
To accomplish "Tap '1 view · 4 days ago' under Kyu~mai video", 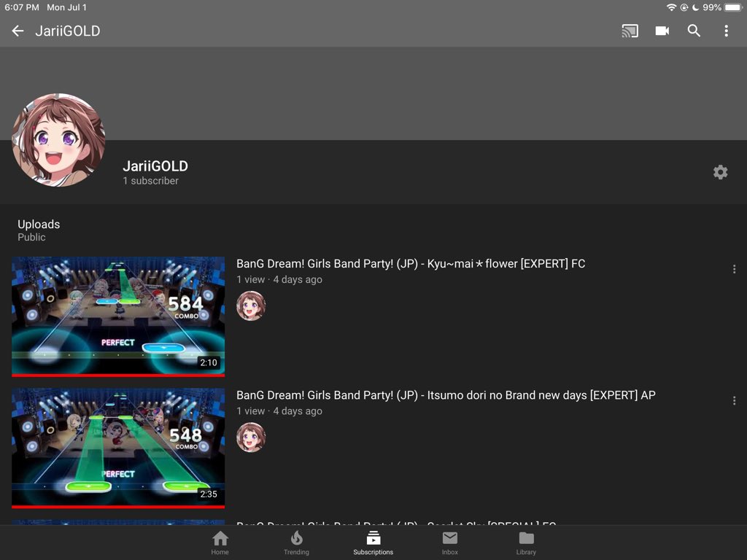I will coord(279,279).
